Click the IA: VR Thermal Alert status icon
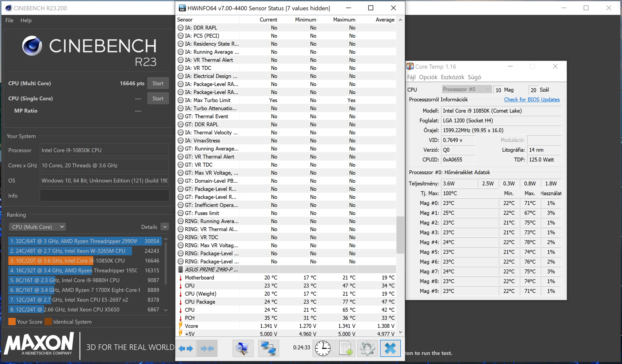The image size is (622, 364). 181,60
